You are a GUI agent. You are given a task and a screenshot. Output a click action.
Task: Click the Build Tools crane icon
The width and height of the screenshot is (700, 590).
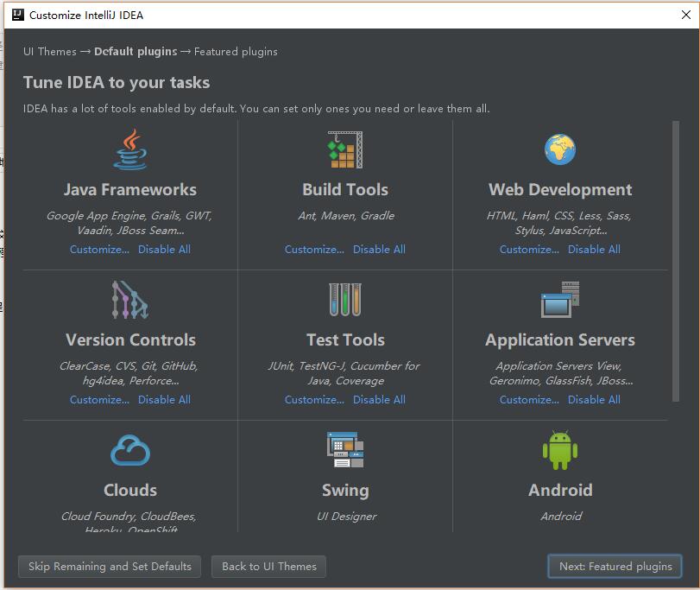tap(345, 149)
